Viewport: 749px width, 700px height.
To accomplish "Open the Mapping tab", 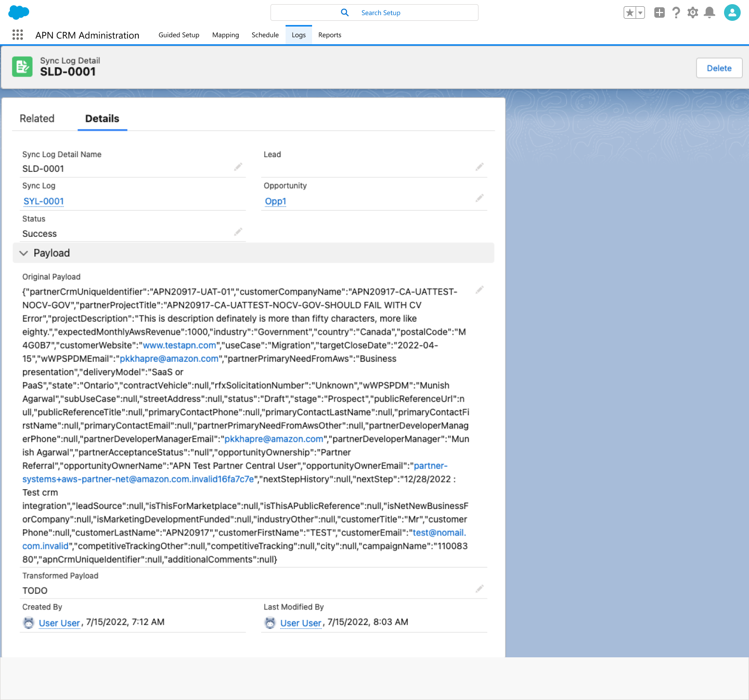I will pyautogui.click(x=226, y=35).
